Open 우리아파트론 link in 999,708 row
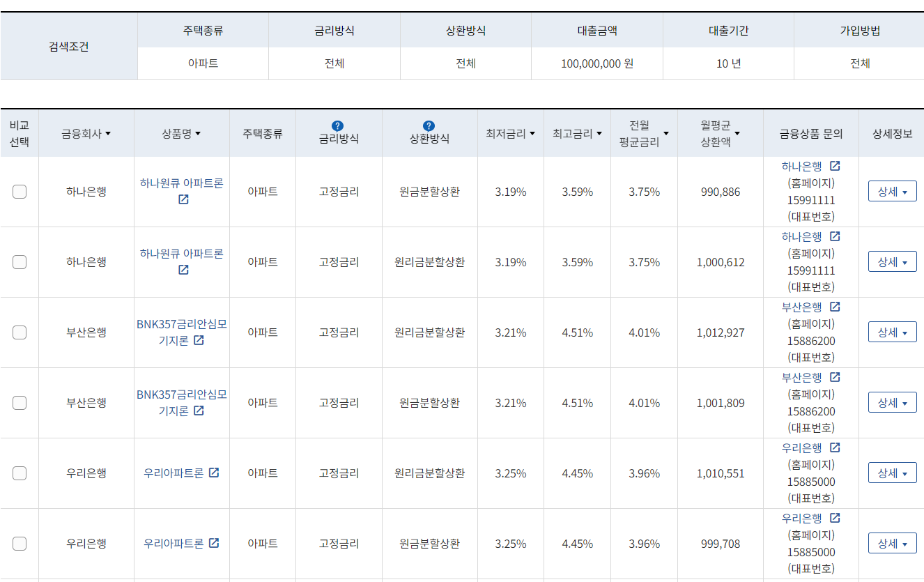The width and height of the screenshot is (924, 582). pos(174,544)
